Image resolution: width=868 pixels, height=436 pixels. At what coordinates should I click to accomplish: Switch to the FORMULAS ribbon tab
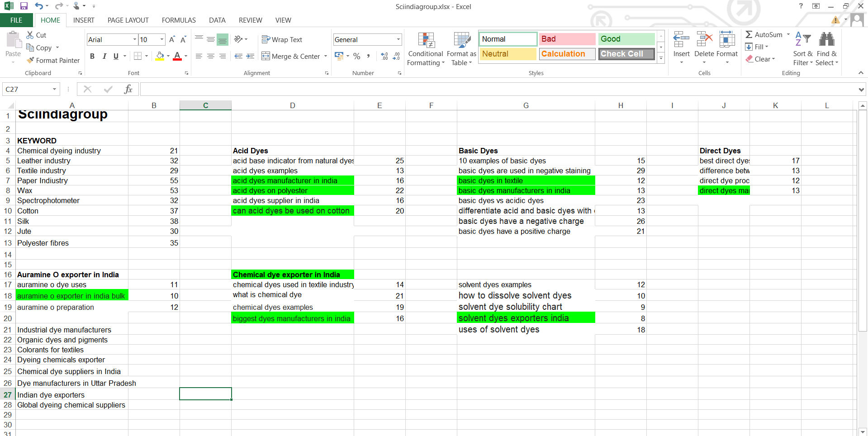[179, 20]
